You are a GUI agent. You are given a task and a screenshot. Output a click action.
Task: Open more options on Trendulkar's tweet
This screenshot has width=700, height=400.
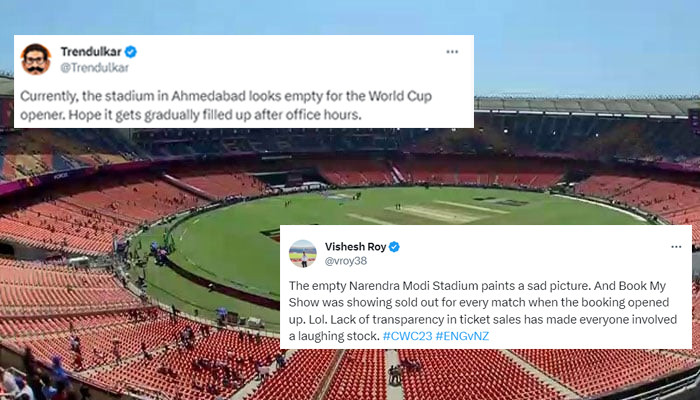[452, 52]
